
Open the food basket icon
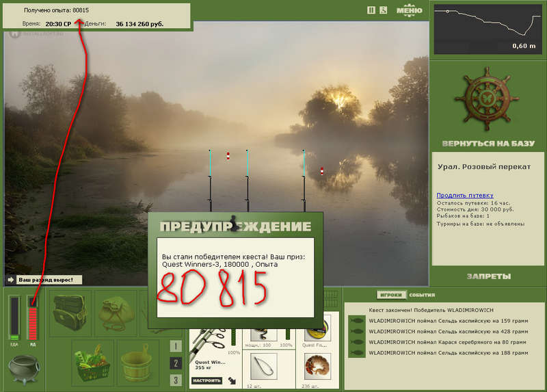(x=92, y=363)
